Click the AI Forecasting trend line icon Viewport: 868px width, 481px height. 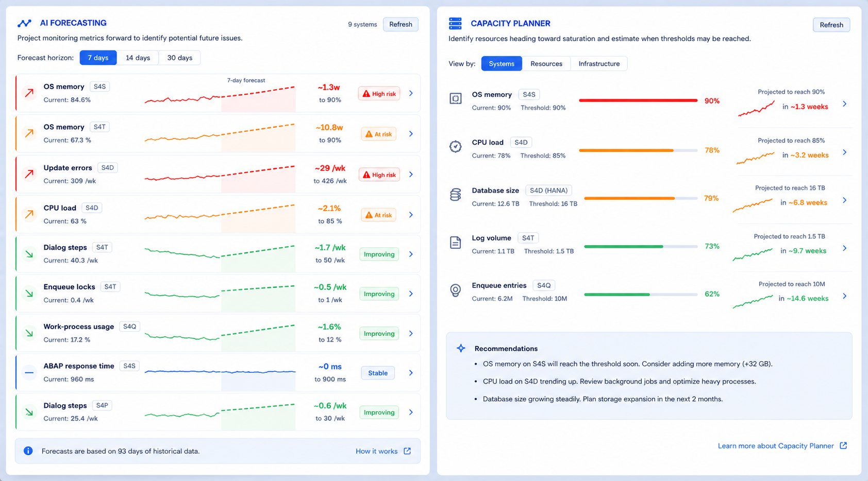click(24, 23)
